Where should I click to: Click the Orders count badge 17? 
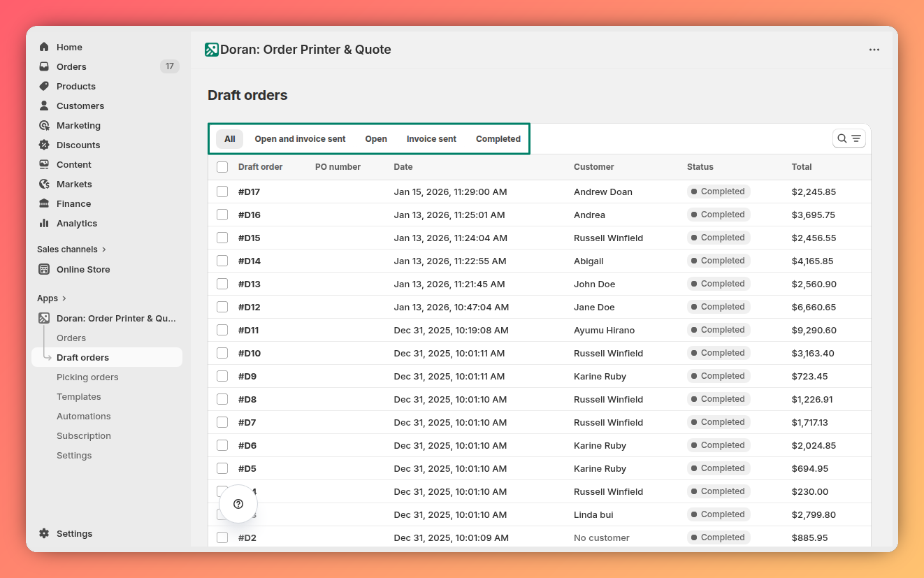click(170, 66)
